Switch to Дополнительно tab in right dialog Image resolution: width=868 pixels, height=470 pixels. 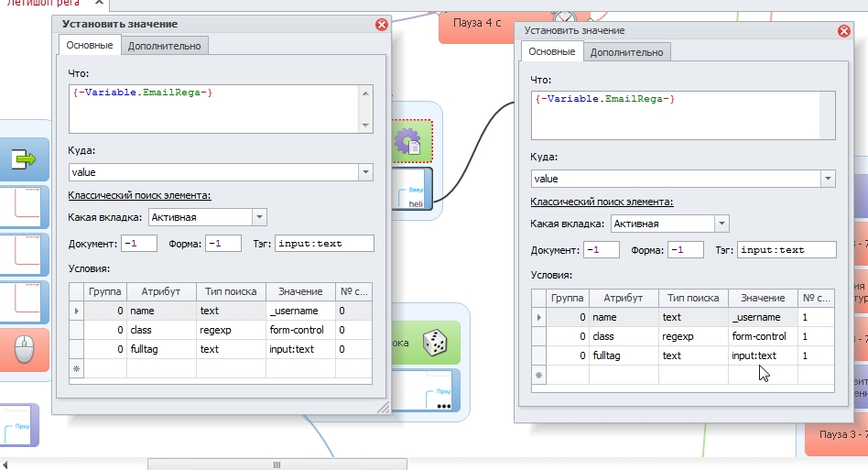point(626,52)
